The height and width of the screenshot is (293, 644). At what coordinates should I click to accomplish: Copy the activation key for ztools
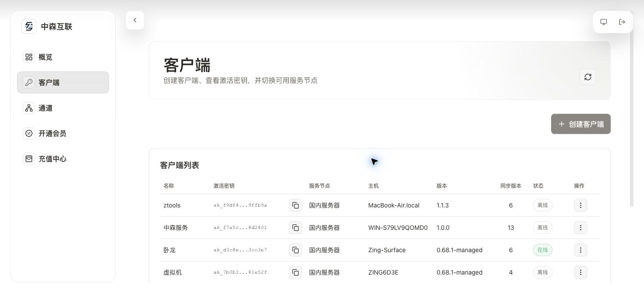pos(296,205)
